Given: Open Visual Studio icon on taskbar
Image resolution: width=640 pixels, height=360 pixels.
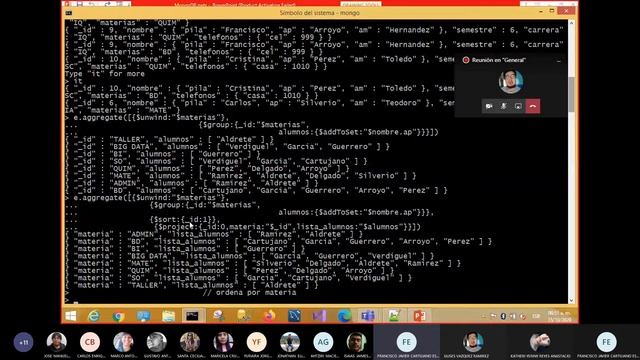Looking at the screenshot, I should (x=319, y=316).
